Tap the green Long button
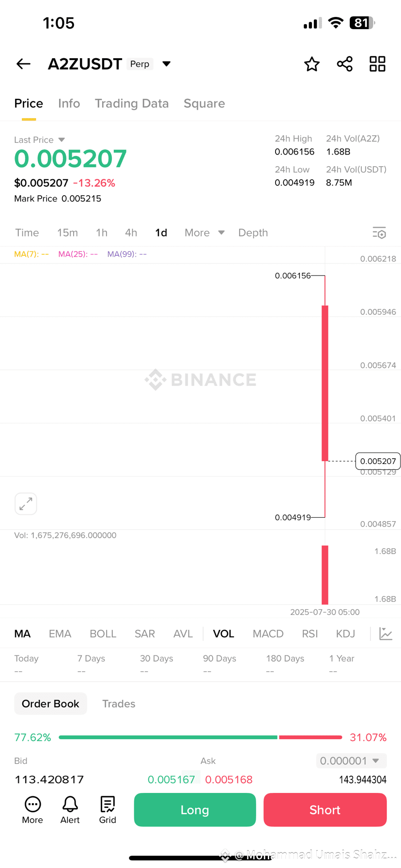The image size is (401, 868). [195, 810]
